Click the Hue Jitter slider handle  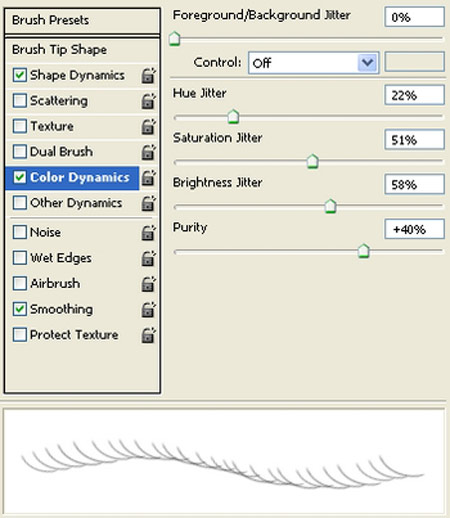[233, 117]
